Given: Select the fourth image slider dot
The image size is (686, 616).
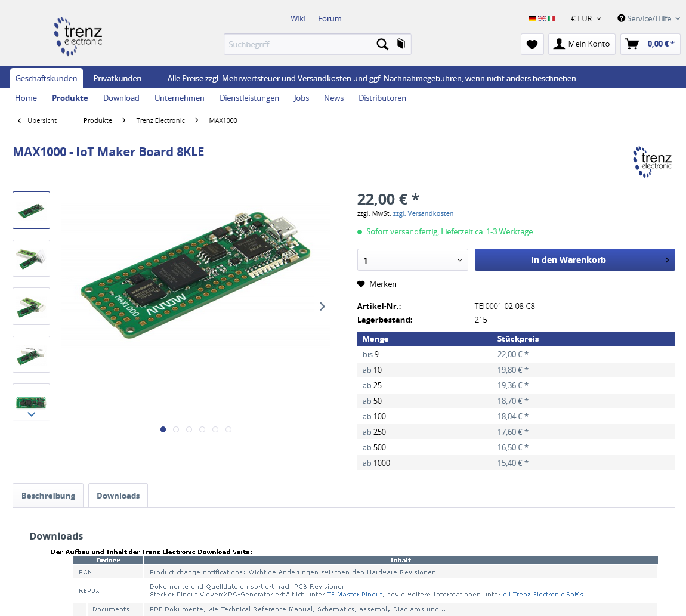Looking at the screenshot, I should [202, 429].
